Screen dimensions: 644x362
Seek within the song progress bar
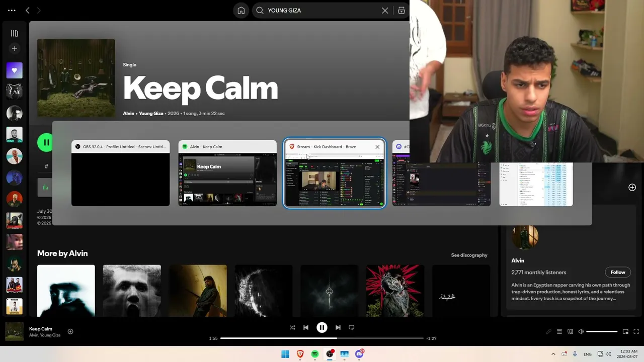[x=322, y=338]
